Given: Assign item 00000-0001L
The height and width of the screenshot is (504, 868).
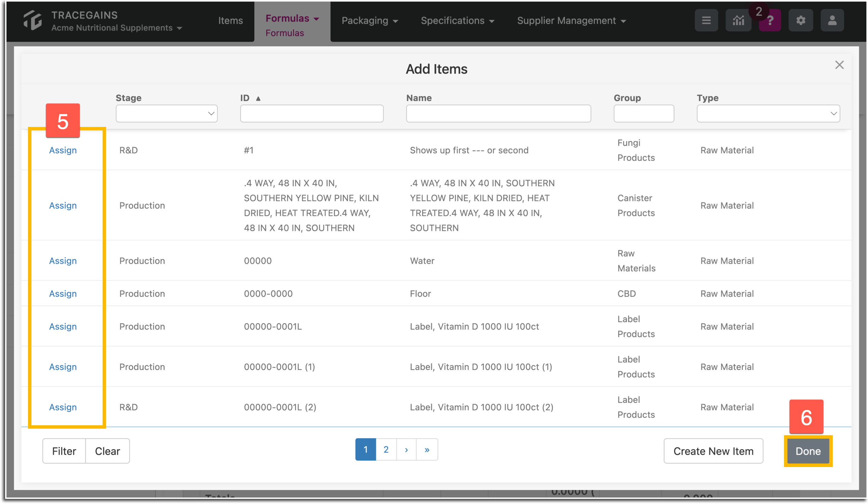Looking at the screenshot, I should (63, 327).
